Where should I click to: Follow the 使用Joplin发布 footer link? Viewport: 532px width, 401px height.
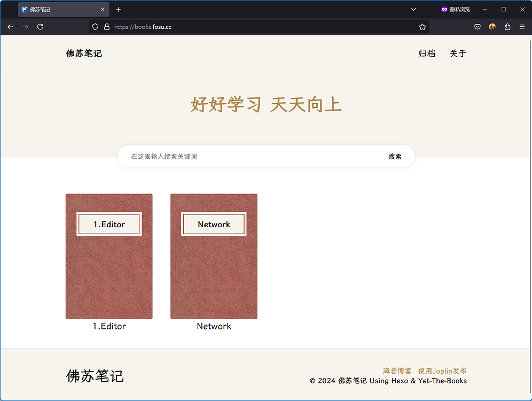[442, 371]
